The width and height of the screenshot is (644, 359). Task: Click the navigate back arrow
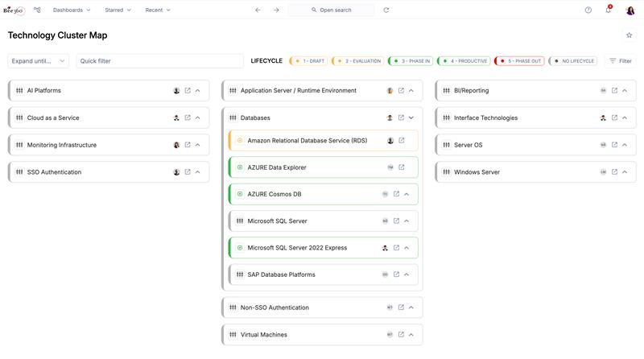point(258,10)
